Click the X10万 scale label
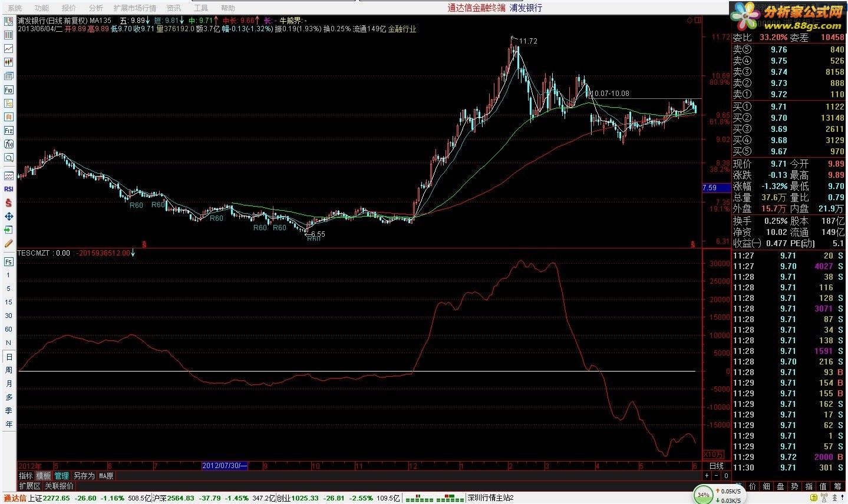Screen dimensions: 848x504 (x=714, y=454)
